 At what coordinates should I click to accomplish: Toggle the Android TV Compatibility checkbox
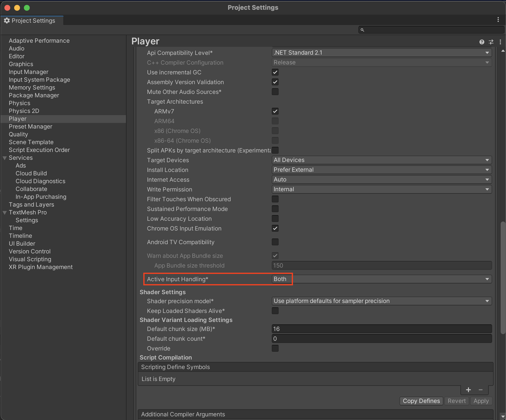275,242
